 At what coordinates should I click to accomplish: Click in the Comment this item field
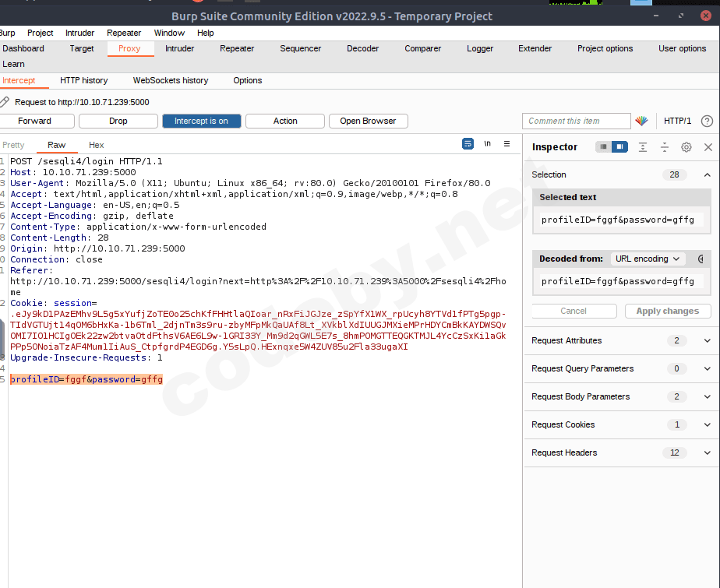pos(576,121)
